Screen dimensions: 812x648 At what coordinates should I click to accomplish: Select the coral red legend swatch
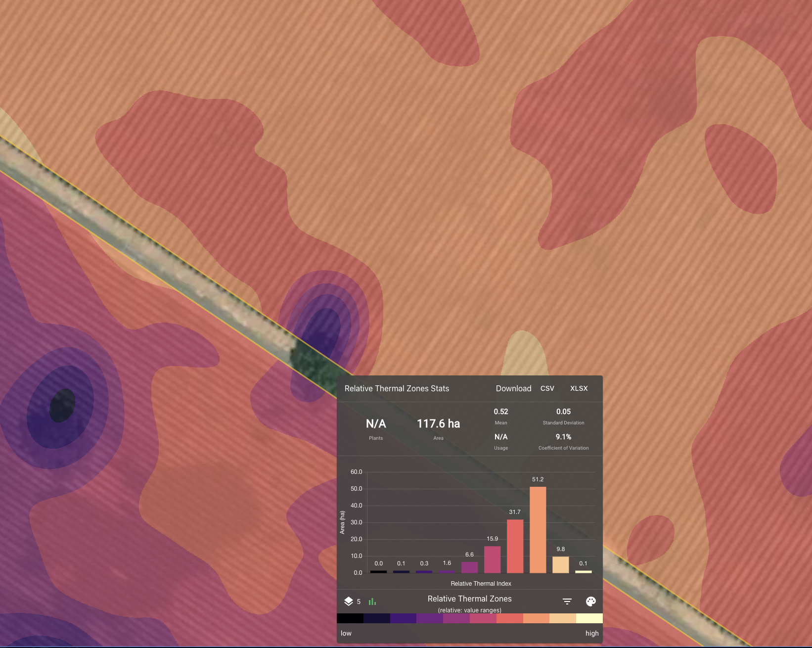point(509,618)
